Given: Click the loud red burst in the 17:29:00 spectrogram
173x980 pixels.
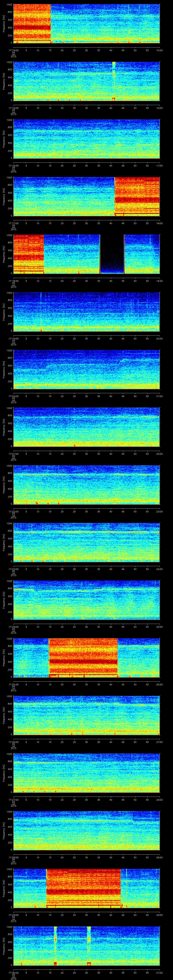Looking at the screenshot, I should (84, 888).
